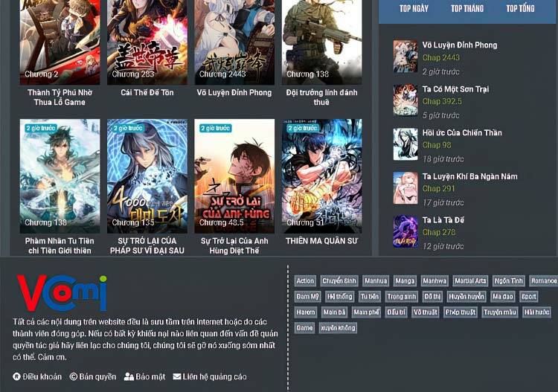Open Ta Luyện Khí Ba Ngàn Năm title

pos(469,177)
